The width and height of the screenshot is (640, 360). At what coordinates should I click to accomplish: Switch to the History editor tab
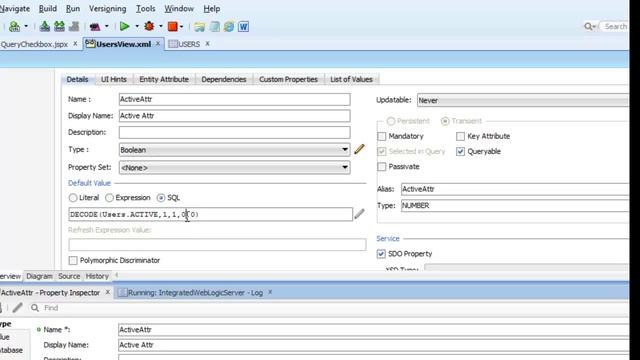tap(97, 276)
